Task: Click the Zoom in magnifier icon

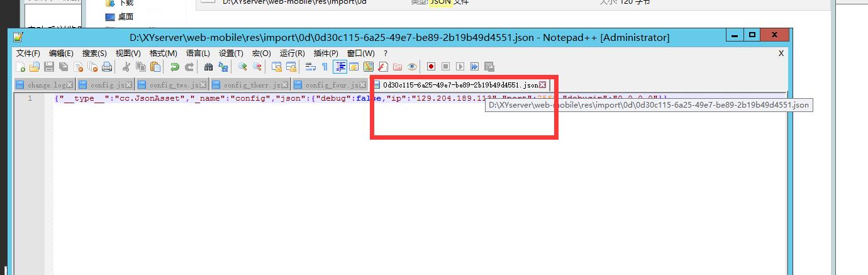Action: [x=242, y=67]
